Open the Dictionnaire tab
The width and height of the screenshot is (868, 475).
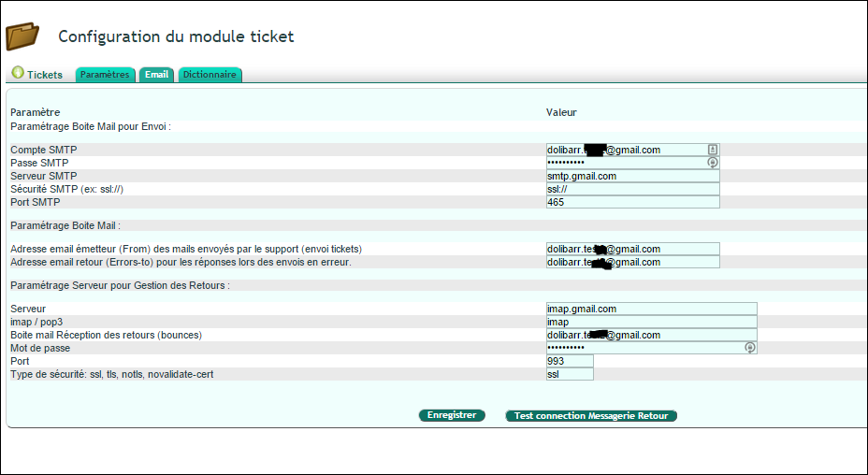(210, 74)
